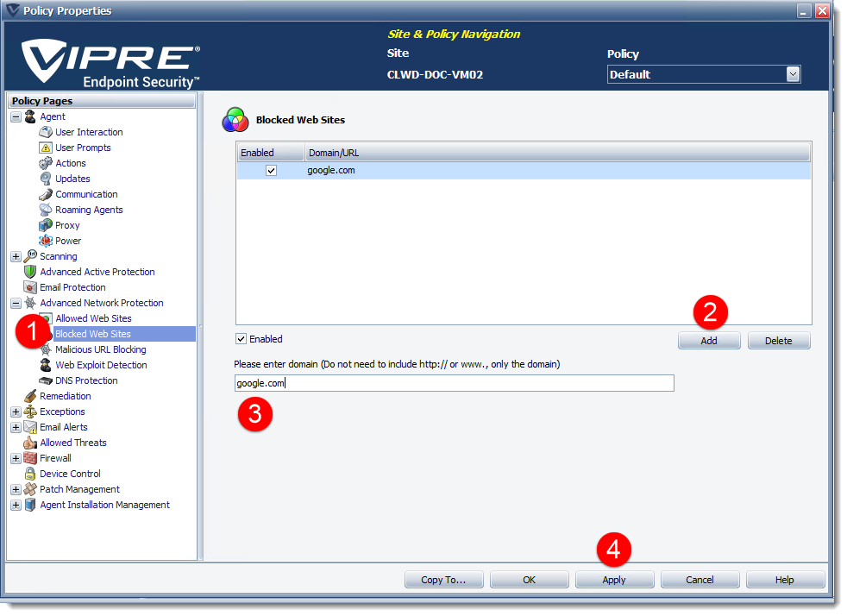847x616 pixels.
Task: Select the Allowed Web Sites page
Action: pos(93,319)
